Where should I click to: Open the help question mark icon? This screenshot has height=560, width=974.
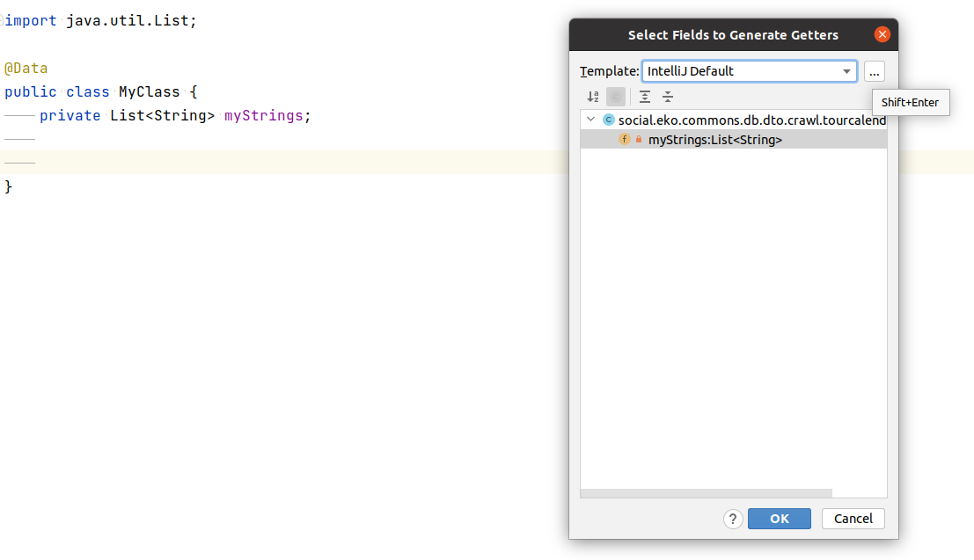[x=733, y=519]
